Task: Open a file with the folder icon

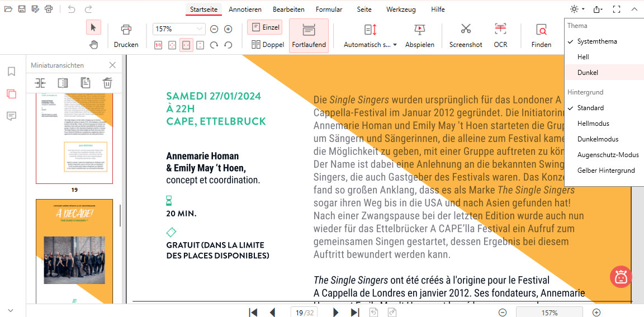Action: pos(8,8)
